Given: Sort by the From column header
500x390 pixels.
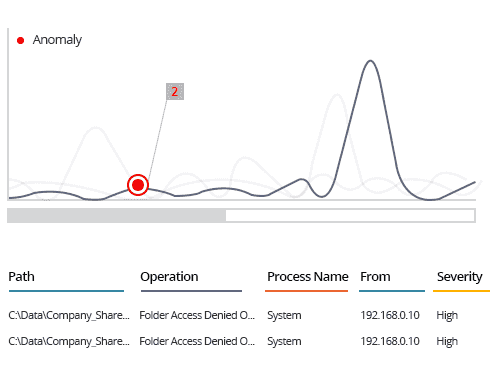Looking at the screenshot, I should click(375, 277).
